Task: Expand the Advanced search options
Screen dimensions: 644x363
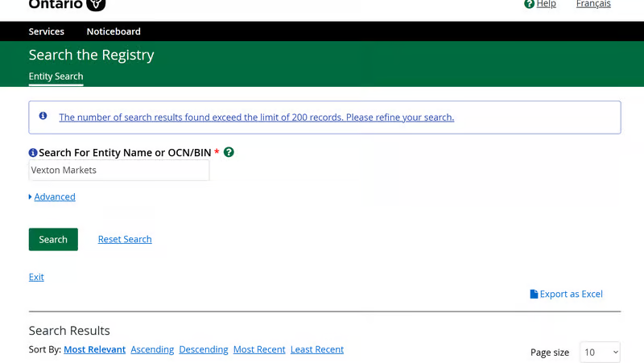Action: pyautogui.click(x=54, y=196)
